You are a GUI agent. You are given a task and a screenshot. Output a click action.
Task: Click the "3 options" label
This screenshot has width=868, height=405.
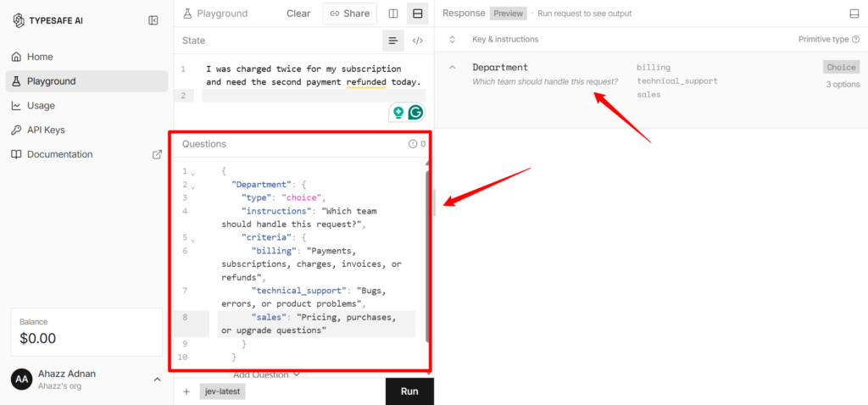[843, 85]
